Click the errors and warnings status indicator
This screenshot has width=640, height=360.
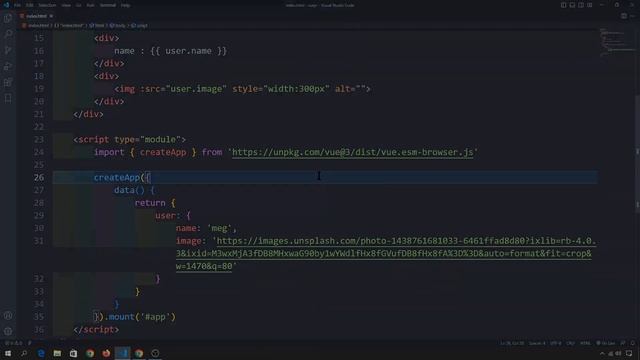tap(13, 343)
